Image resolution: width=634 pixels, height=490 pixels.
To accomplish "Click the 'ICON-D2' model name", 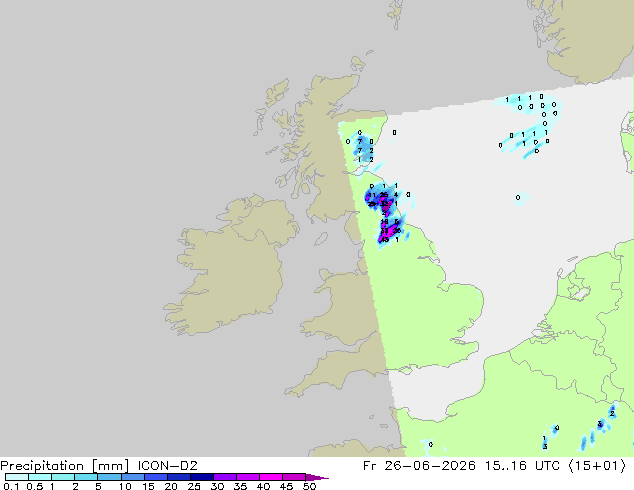I will pos(167,466).
